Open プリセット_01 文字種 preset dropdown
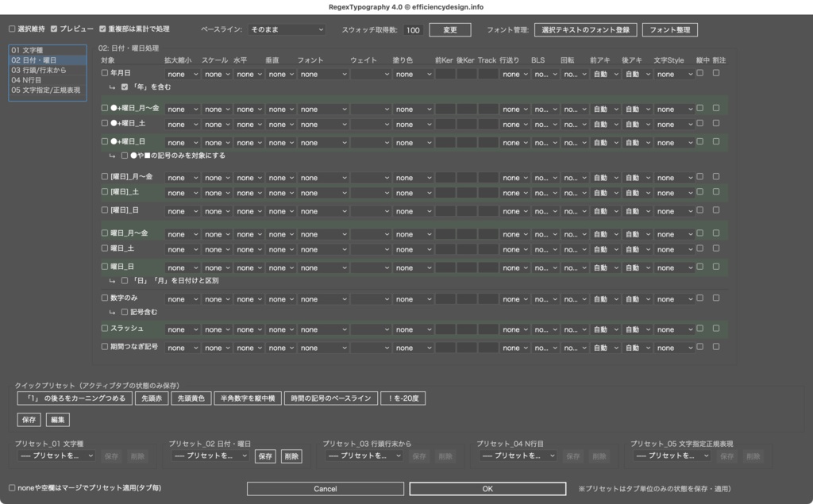Screen dimensions: 813x504 (56, 456)
